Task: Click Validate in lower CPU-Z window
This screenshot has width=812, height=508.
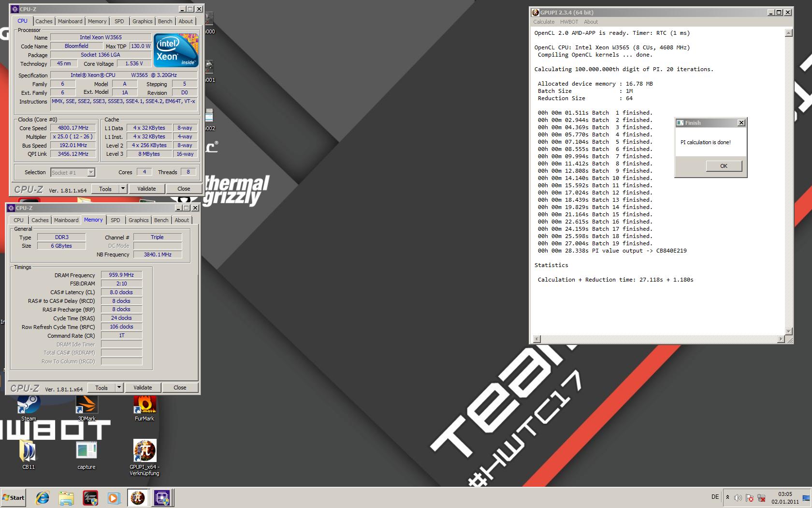Action: tap(143, 388)
